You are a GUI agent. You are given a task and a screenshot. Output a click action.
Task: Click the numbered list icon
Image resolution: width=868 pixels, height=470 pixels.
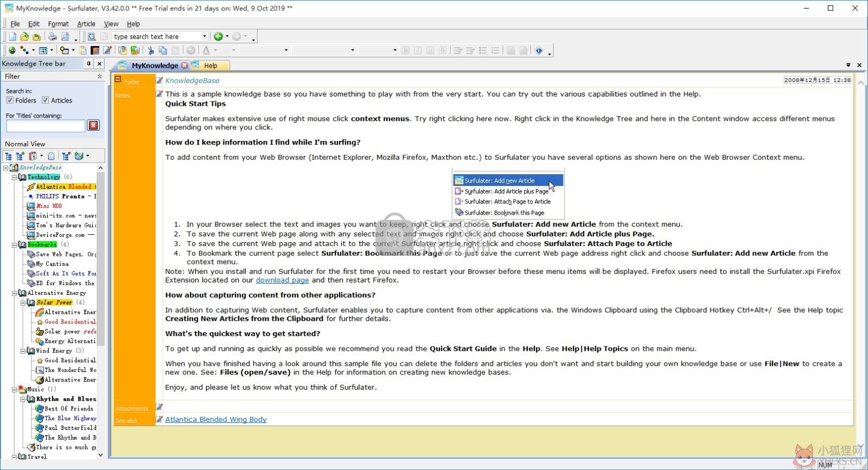pyautogui.click(x=495, y=50)
